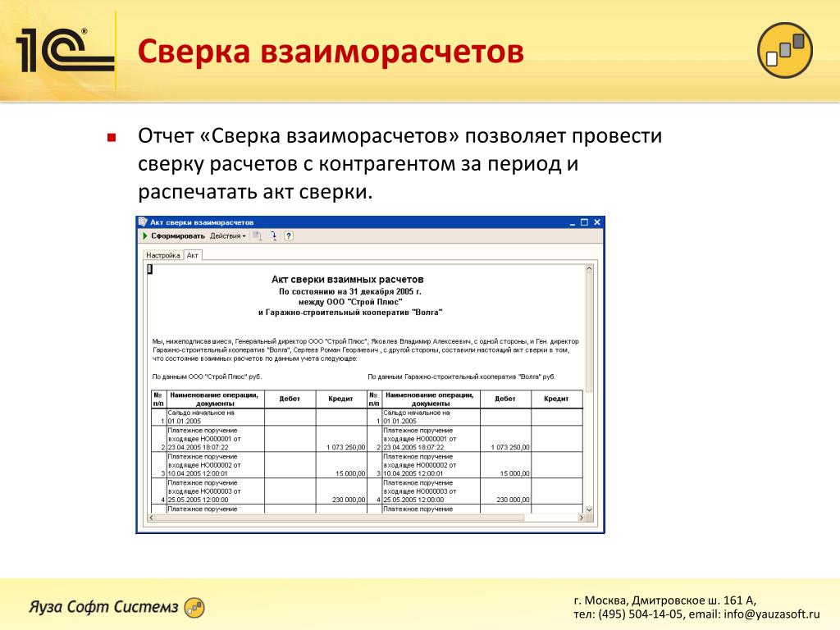
Task: Click the vertical scrollbar up arrow
Action: (589, 268)
